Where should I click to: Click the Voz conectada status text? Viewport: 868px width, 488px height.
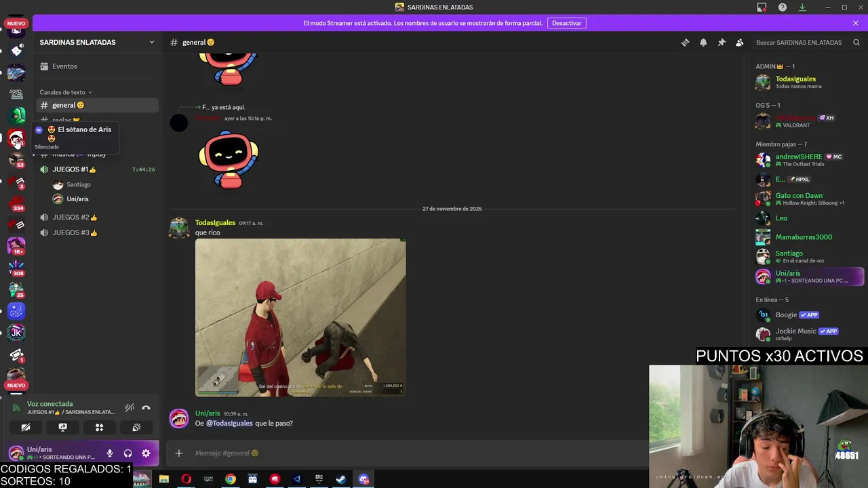coord(50,403)
